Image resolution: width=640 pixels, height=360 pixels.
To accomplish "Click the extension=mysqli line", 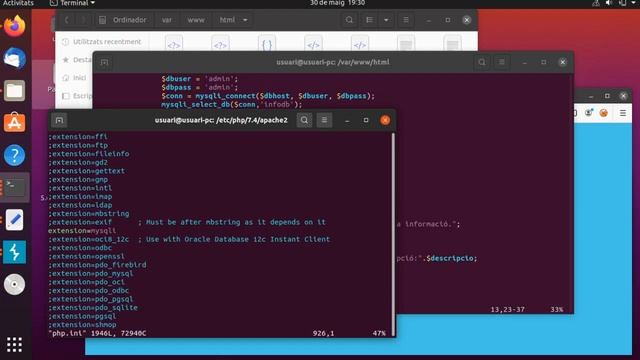I will (82, 231).
